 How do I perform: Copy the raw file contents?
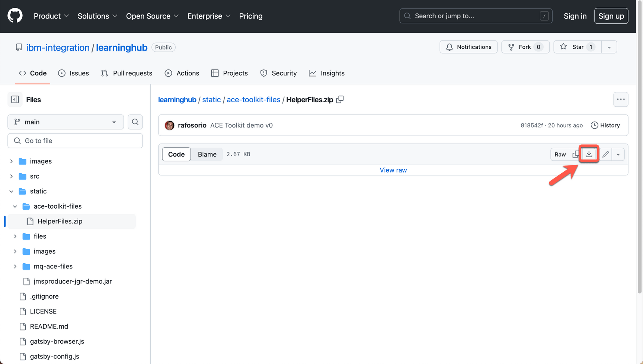(575, 154)
